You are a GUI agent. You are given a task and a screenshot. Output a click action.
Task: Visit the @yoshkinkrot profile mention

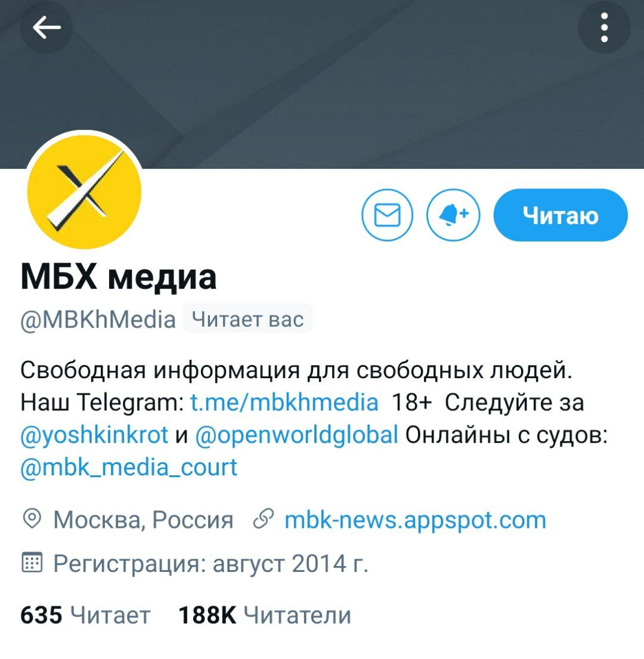[94, 435]
